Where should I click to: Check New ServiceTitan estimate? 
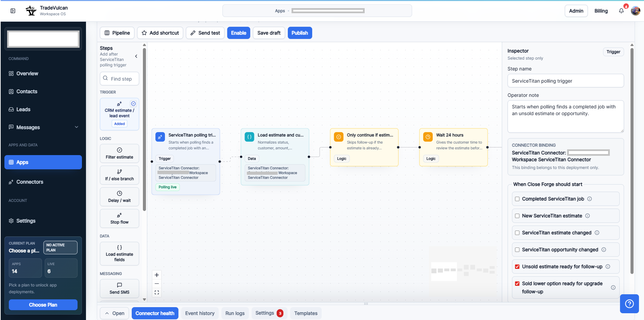(517, 216)
